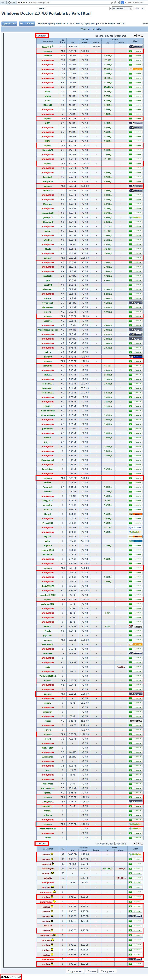
Task: Open user profile Somatorii
Action: (48, 487)
